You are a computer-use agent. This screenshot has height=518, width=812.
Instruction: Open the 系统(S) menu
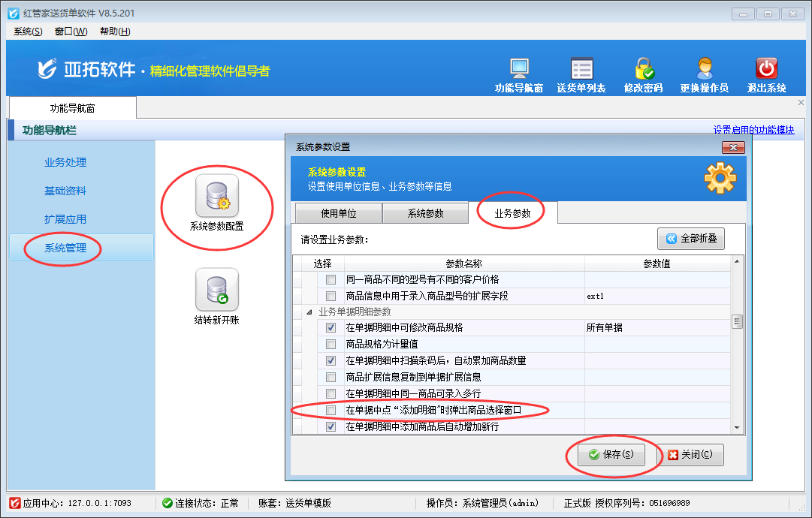coord(28,31)
